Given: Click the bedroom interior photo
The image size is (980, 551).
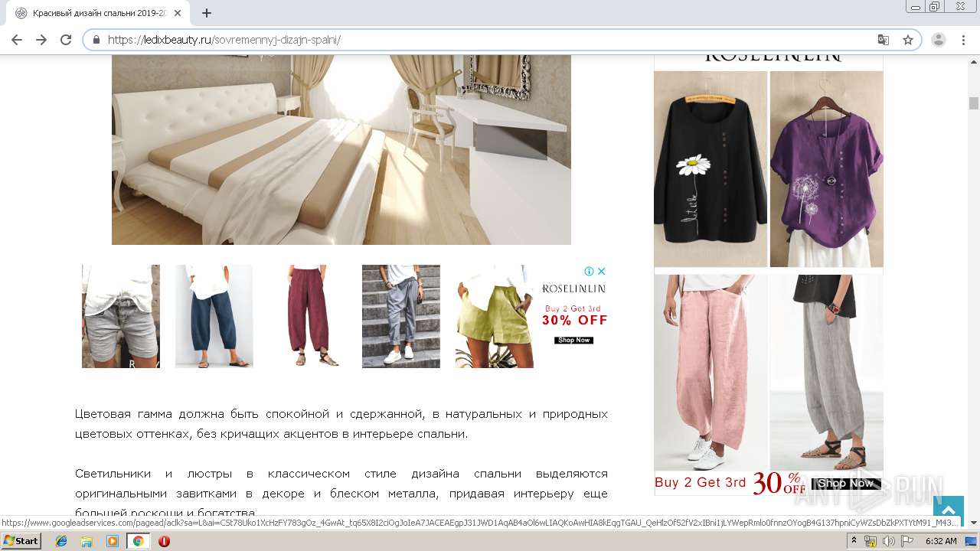Looking at the screenshot, I should (341, 150).
